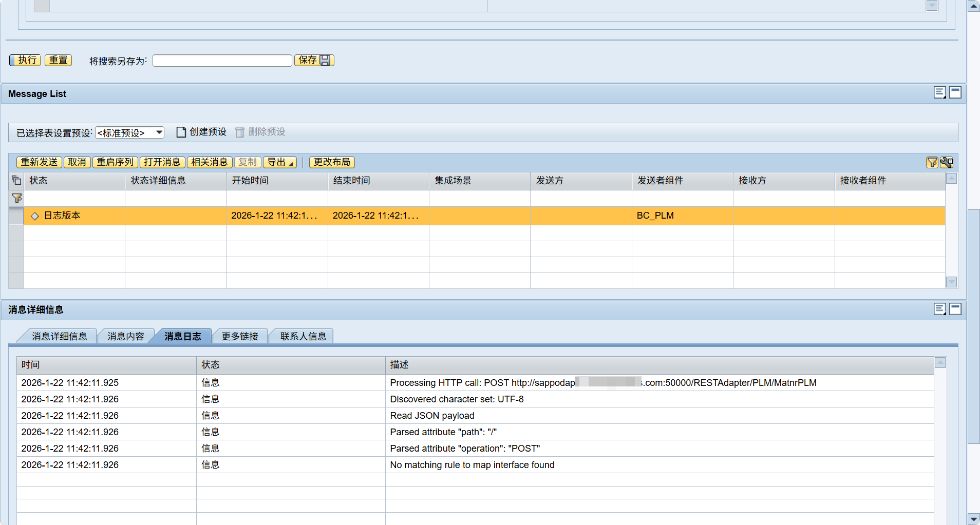Click the filter row funnel icon
The image size is (980, 525).
pyautogui.click(x=16, y=198)
